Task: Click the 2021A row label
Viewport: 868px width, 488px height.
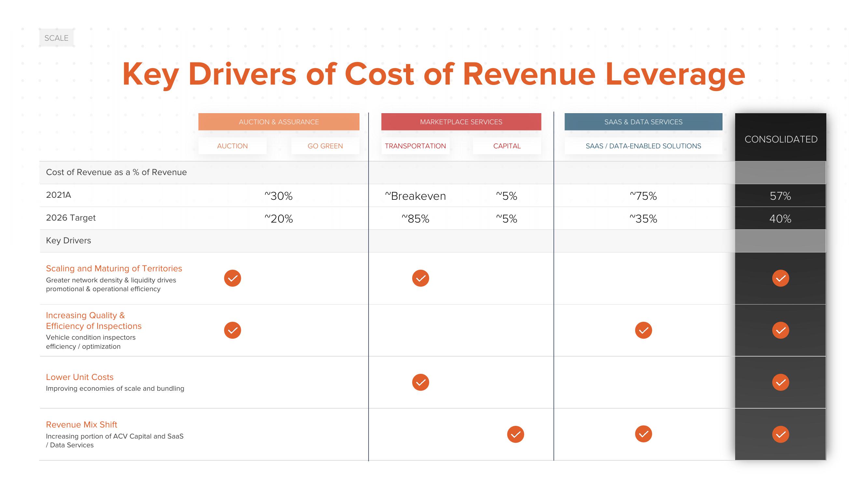Action: [58, 195]
